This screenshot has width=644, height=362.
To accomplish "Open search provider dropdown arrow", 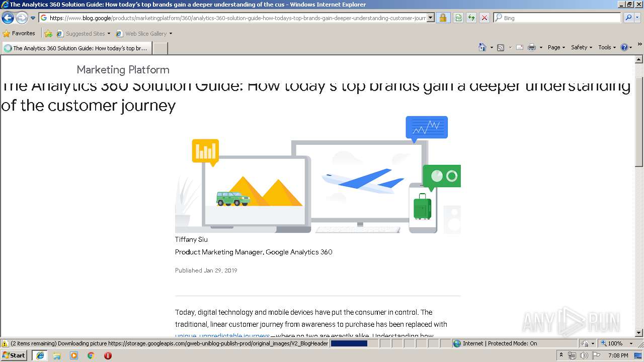I will point(637,18).
